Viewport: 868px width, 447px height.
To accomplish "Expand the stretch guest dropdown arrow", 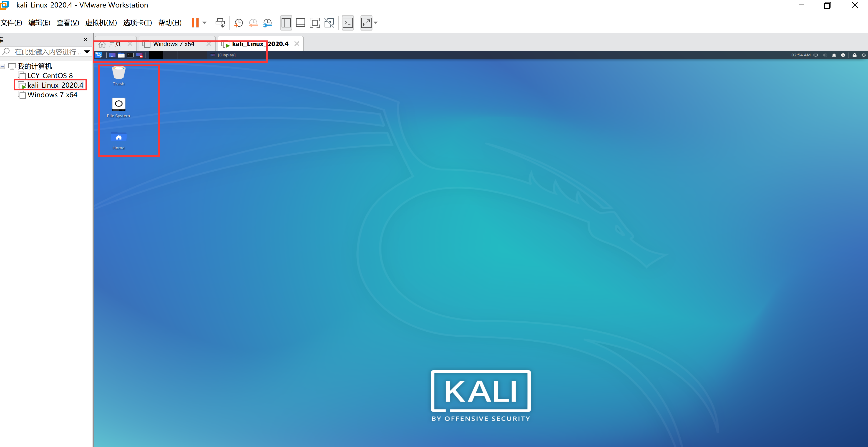I will (x=376, y=23).
